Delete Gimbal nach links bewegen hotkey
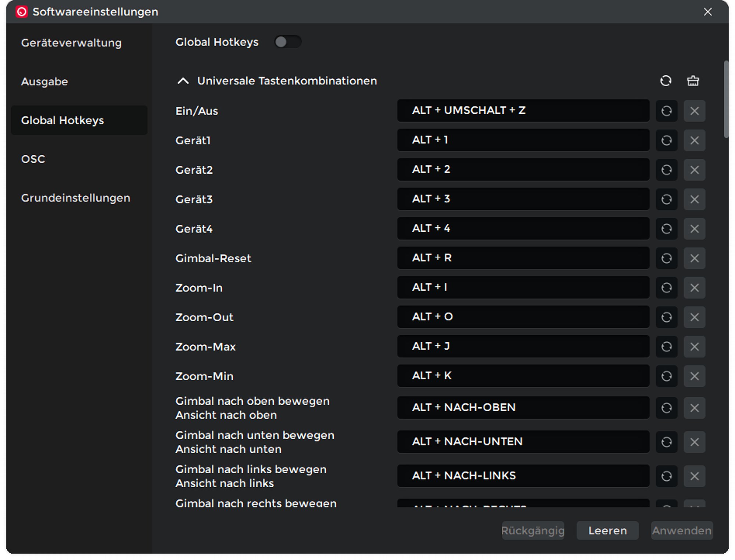The height and width of the screenshot is (560, 735). pos(694,476)
